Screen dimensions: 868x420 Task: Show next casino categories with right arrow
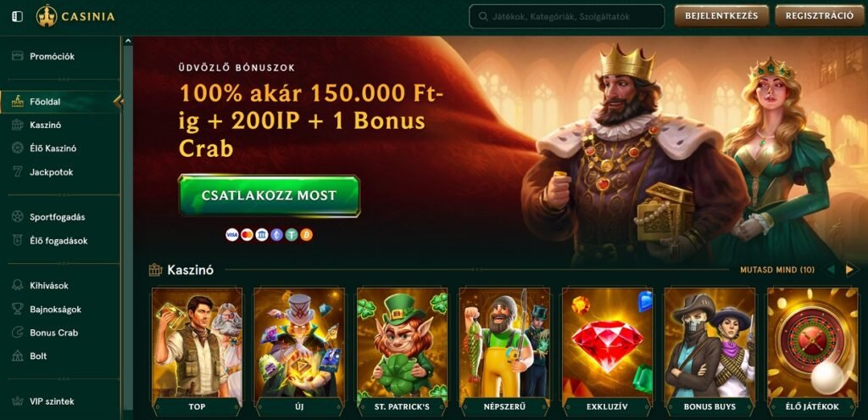[x=849, y=270]
